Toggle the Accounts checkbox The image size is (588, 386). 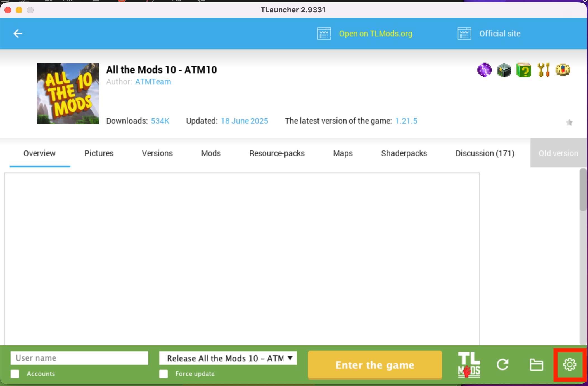pos(15,374)
